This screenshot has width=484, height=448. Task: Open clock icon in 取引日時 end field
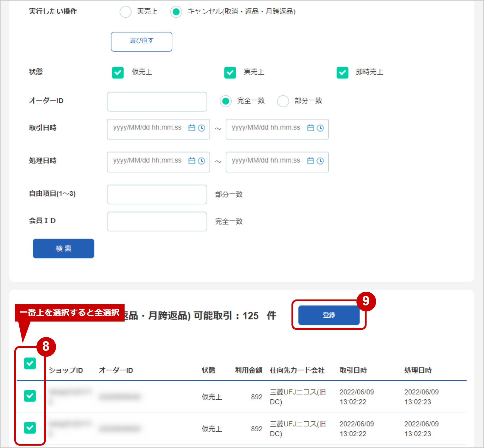coord(320,128)
